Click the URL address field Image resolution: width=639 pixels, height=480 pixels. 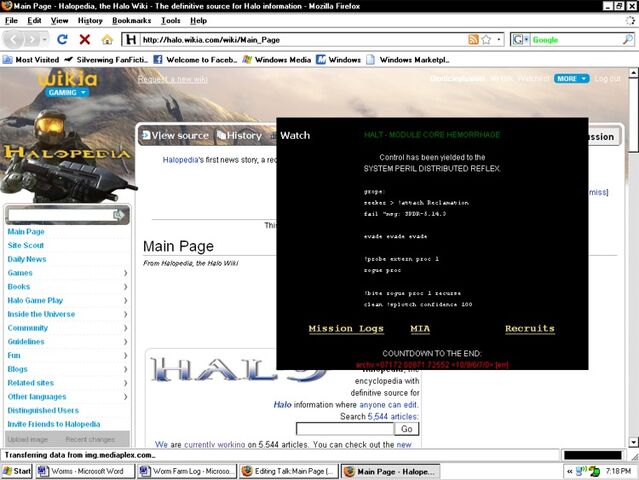point(303,40)
